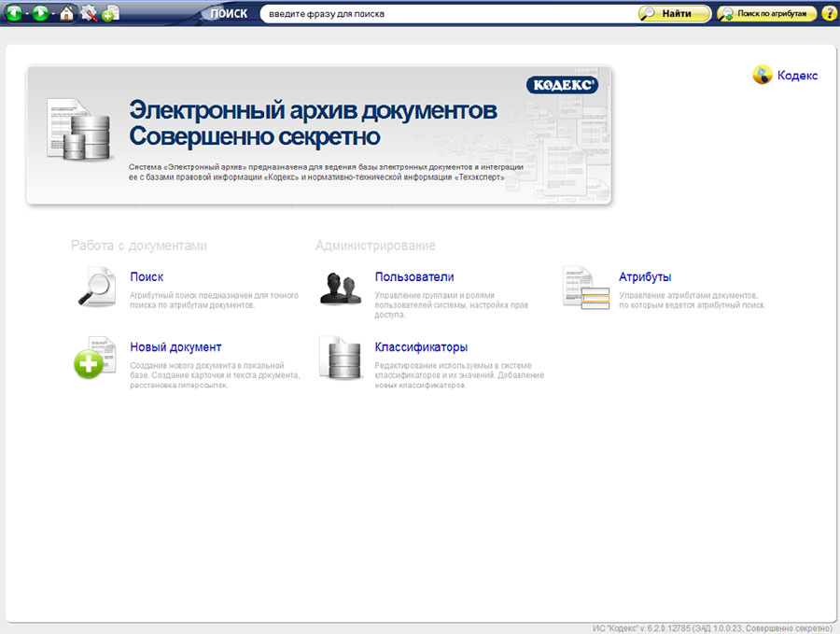The image size is (840, 634).
Task: Click the green Back arrow button
Action: click(x=13, y=14)
